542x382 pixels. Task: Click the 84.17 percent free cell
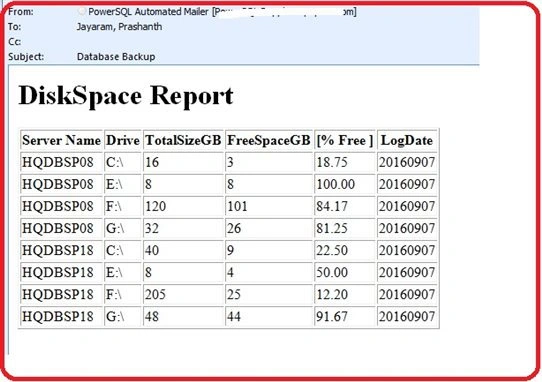(345, 206)
